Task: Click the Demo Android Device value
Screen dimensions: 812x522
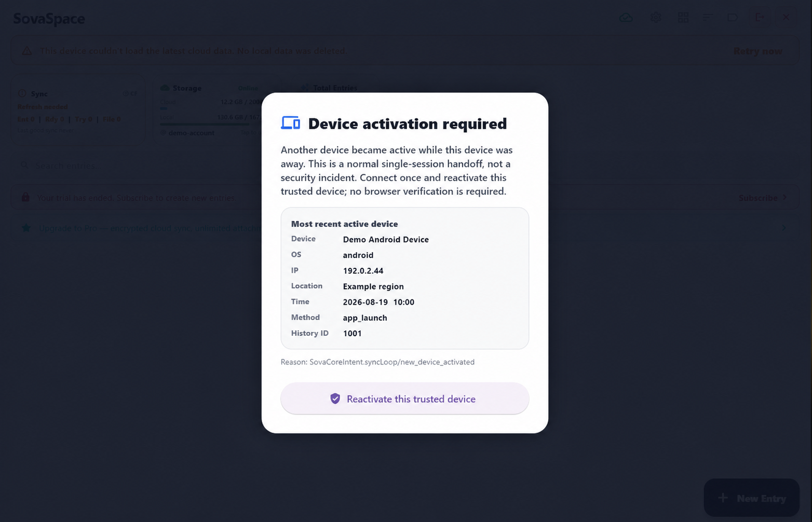Action: tap(386, 239)
